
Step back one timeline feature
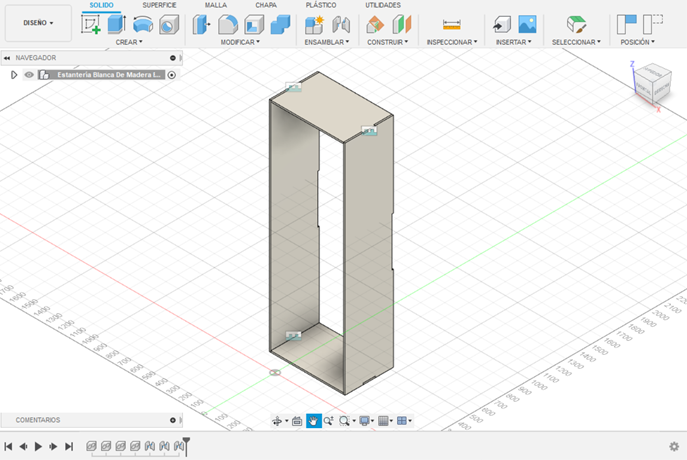point(23,446)
